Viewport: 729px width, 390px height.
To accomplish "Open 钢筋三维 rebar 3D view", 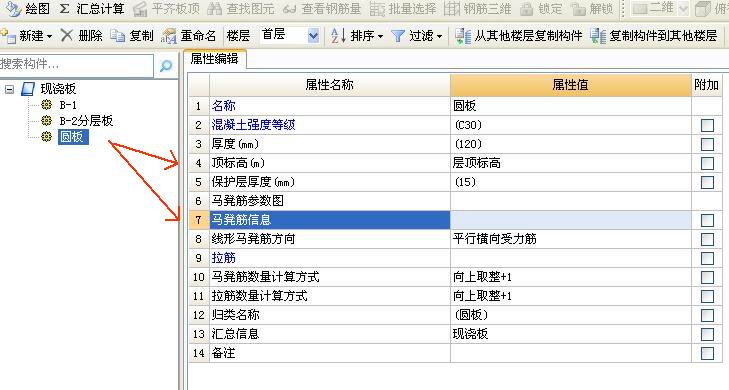I will coord(477,8).
